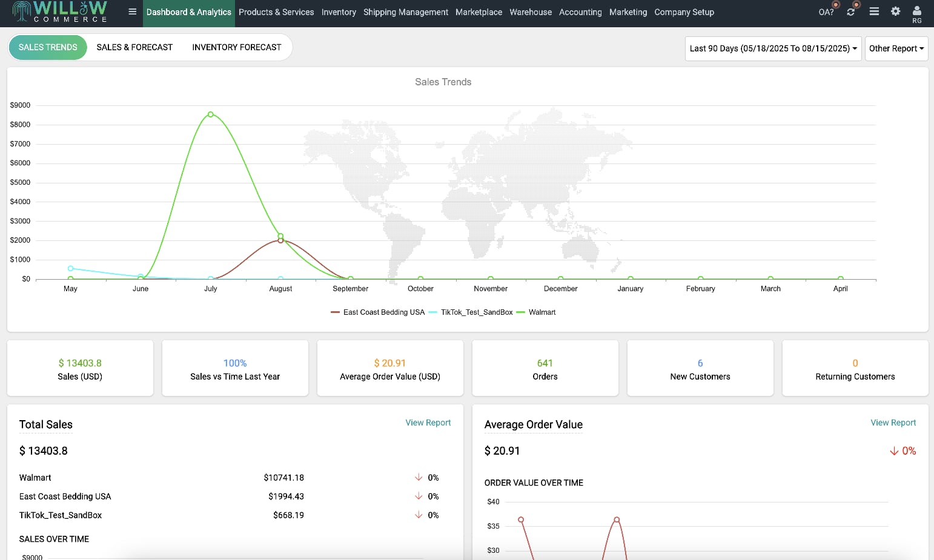Viewport: 934px width, 560px height.
Task: Click View Report link for Average Order Value
Action: 893,423
